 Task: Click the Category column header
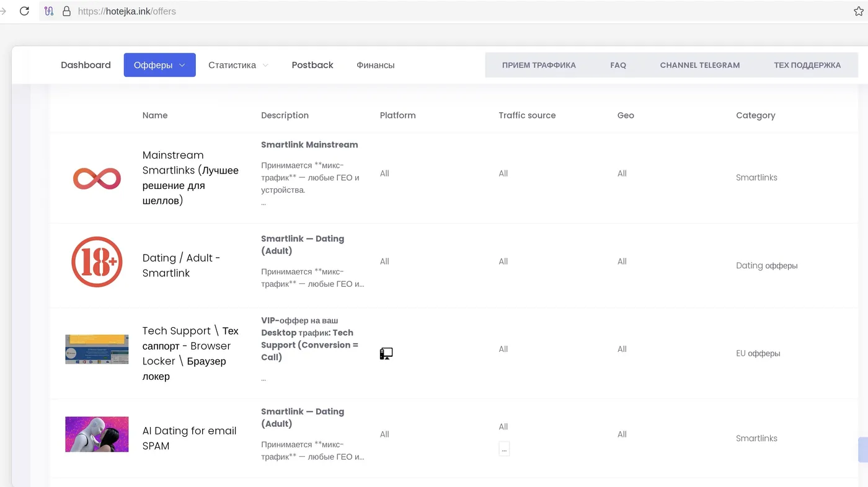[x=755, y=115]
